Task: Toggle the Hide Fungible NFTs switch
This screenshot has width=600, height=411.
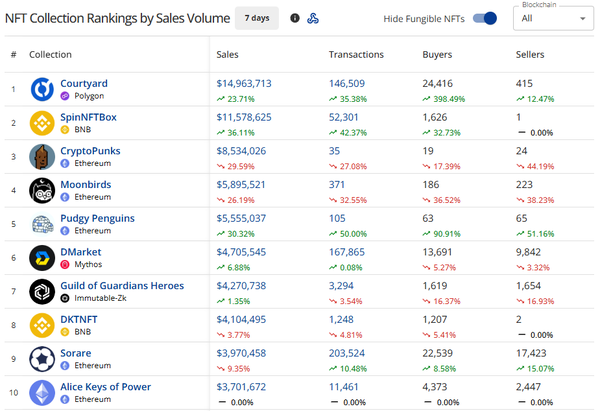Action: tap(485, 18)
